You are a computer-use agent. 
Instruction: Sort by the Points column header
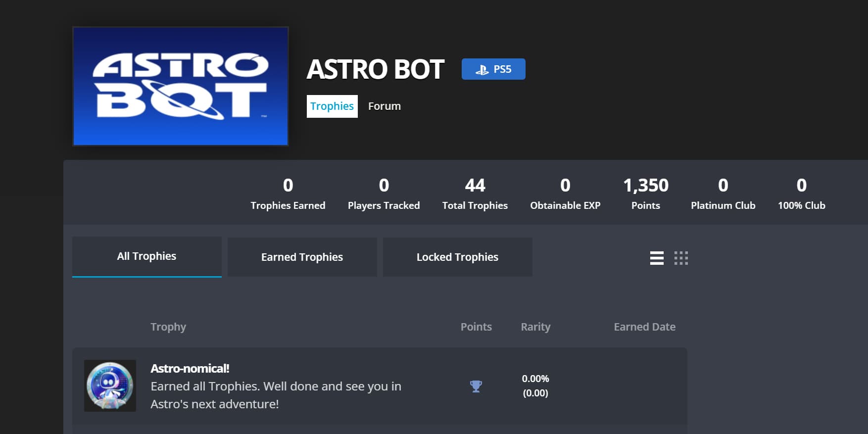pos(476,327)
